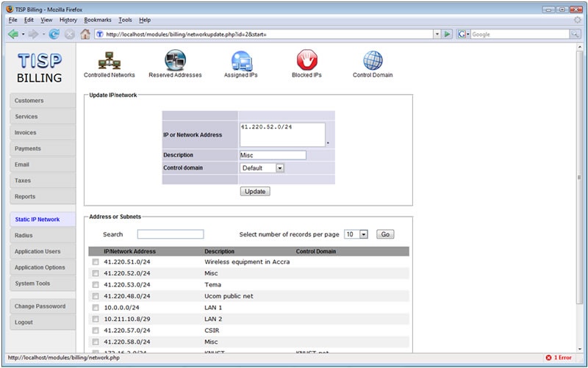The image size is (588, 368).
Task: Click the Search input field
Action: (x=170, y=234)
